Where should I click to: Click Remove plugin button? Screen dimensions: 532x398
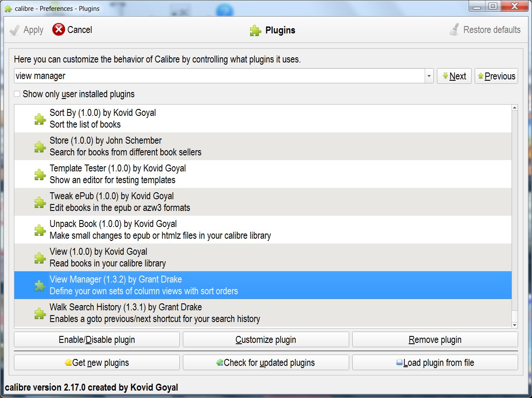point(435,340)
